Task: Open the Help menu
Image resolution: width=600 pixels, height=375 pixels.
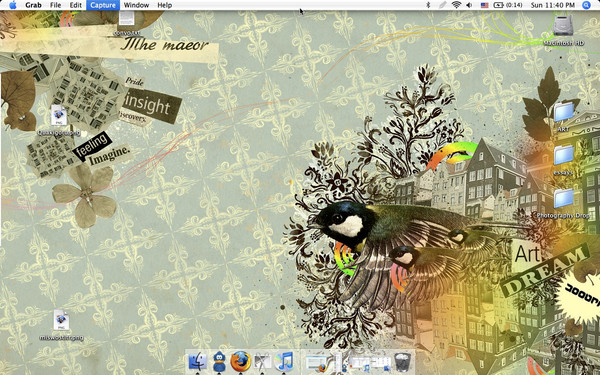Action: [x=165, y=5]
